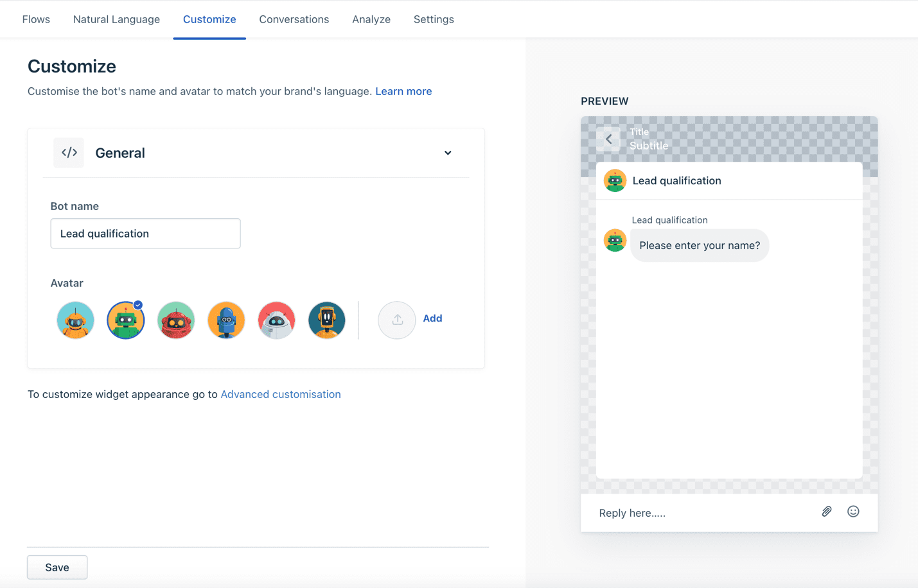Open the Advanced customisation link
918x588 pixels.
(281, 394)
